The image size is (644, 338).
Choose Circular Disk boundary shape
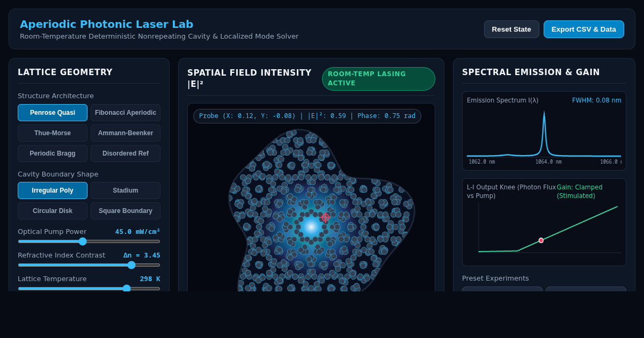click(x=53, y=211)
